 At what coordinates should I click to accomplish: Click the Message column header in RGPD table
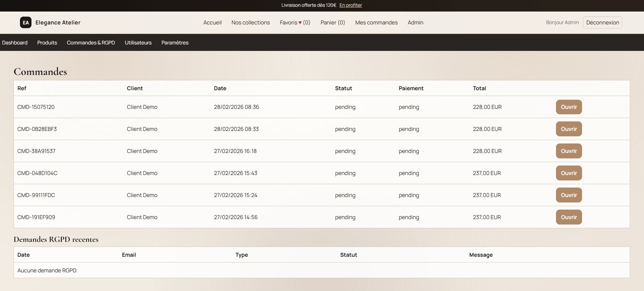(481, 255)
